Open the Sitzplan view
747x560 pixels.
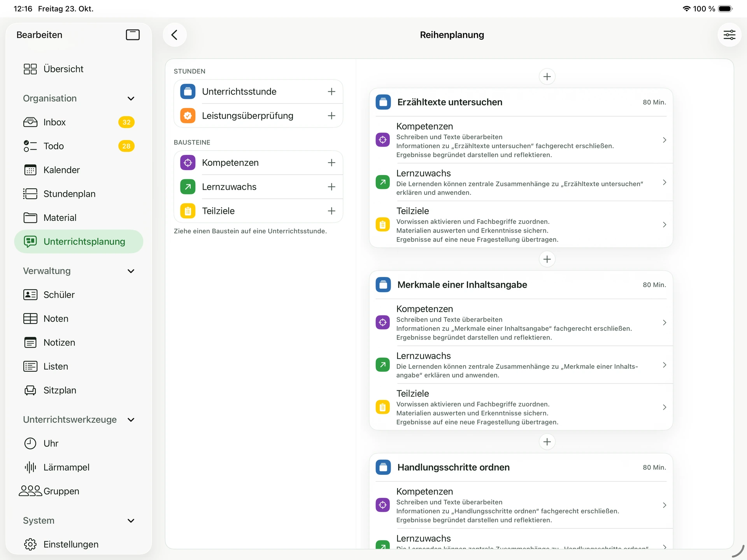(x=79, y=390)
